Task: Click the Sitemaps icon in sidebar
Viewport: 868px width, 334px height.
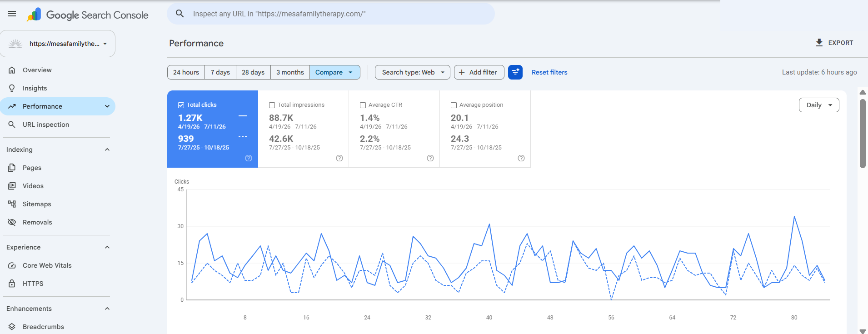Action: pos(12,204)
